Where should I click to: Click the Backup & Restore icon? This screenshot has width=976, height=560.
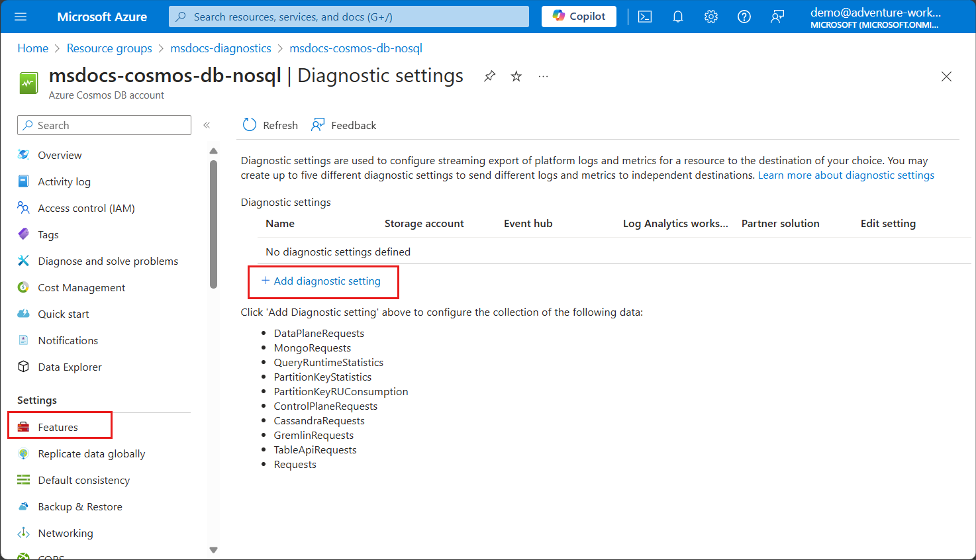click(x=24, y=506)
